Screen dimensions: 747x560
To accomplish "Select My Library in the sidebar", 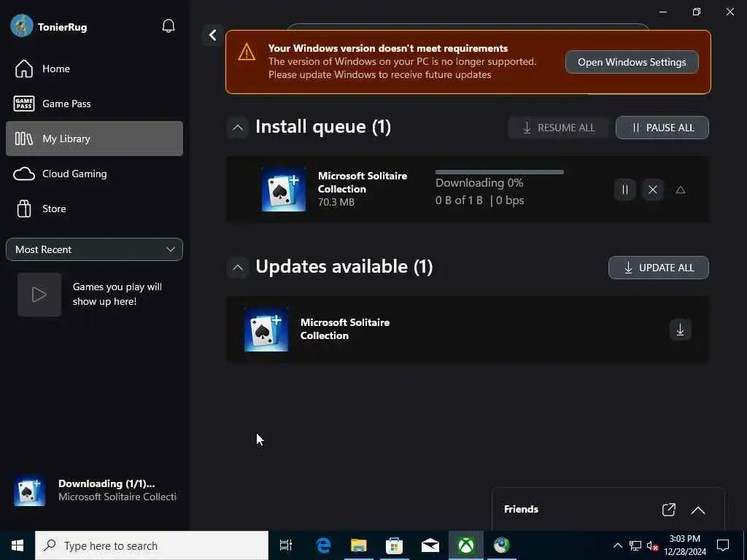I will tap(94, 139).
